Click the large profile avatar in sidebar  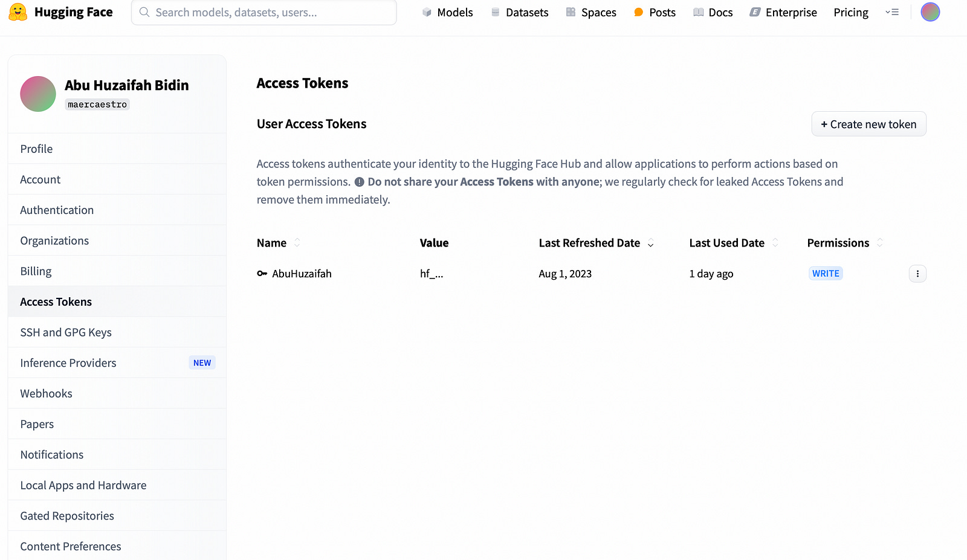point(38,94)
